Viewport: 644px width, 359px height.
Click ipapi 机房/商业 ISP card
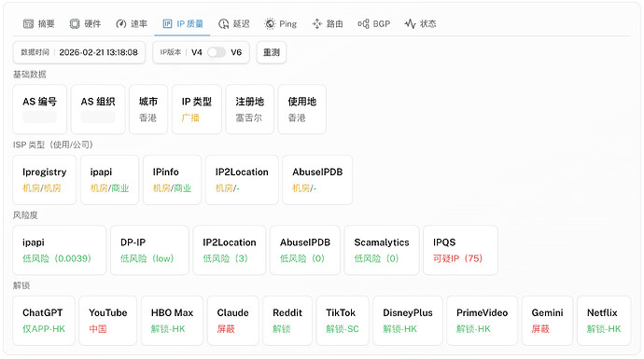109,180
